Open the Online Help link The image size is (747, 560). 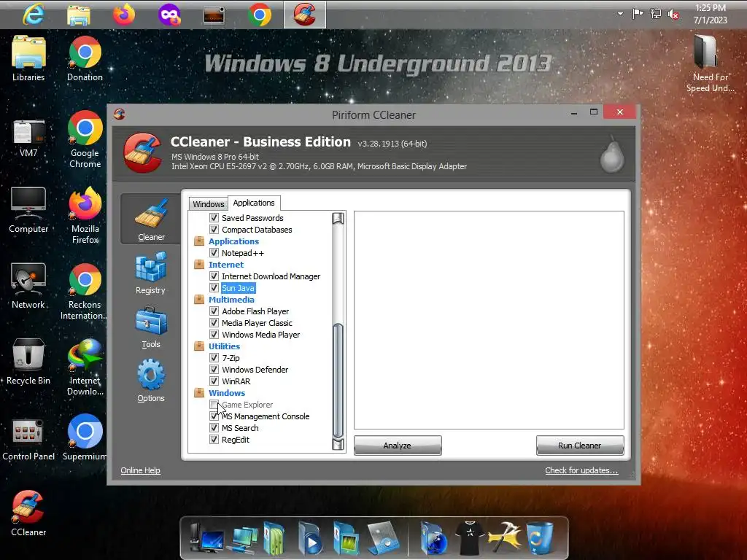140,470
